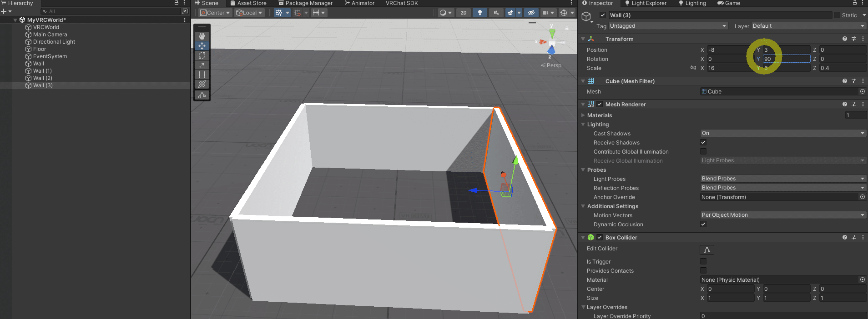Select Wall (2) in Hierarchy
Image resolution: width=868 pixels, height=319 pixels.
point(43,78)
